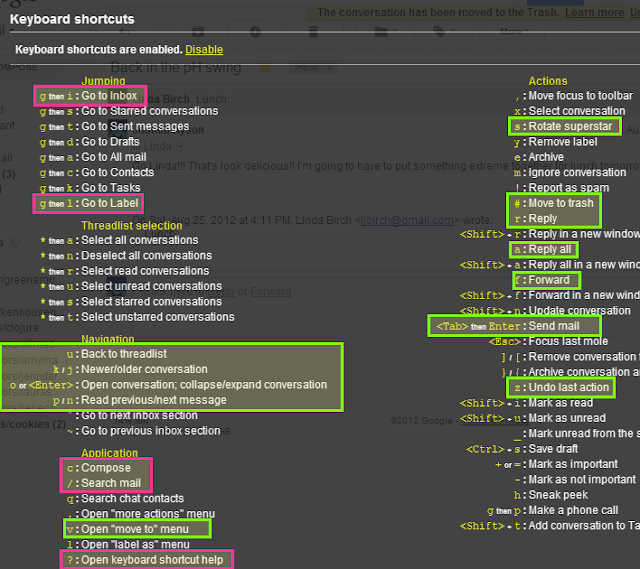Click the 'Make a phone call' entry
Screen dimensions: 640x569
pyautogui.click(x=553, y=511)
